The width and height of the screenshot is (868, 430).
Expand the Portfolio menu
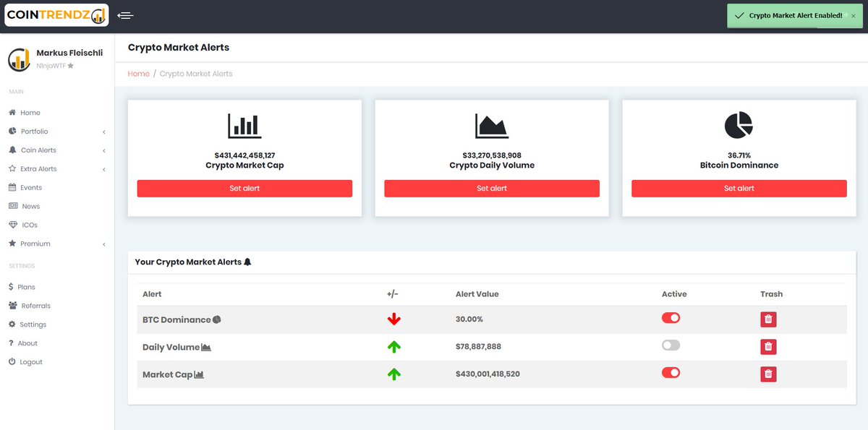[57, 132]
